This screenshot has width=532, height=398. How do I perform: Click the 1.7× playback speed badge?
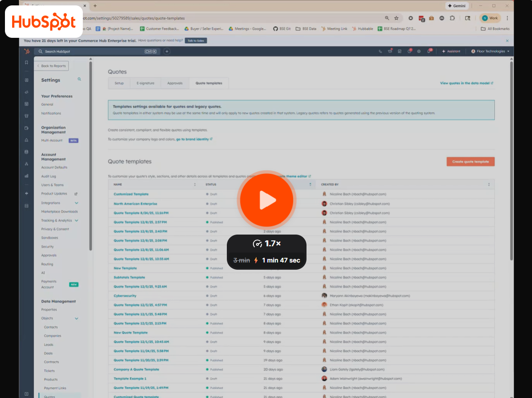266,244
